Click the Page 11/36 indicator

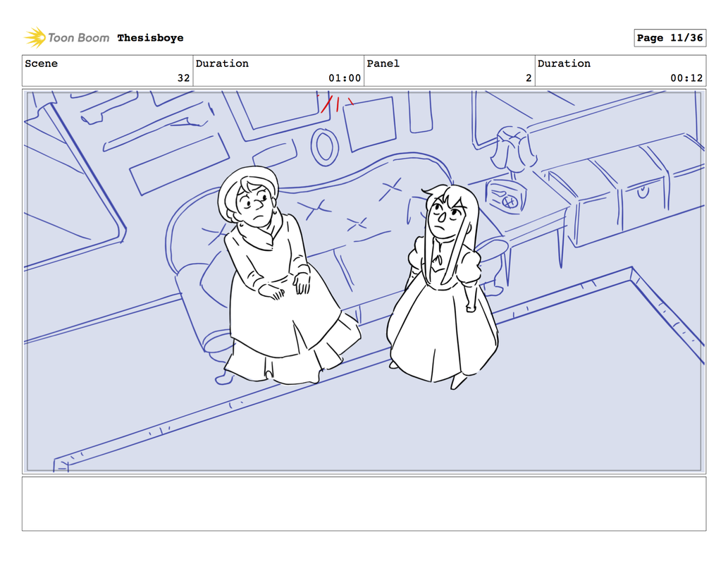tap(670, 37)
